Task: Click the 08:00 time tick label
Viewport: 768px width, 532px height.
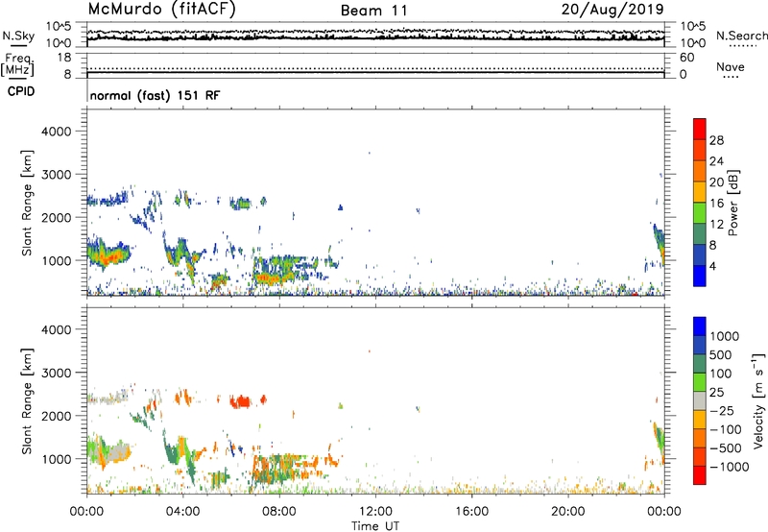Action: pyautogui.click(x=279, y=512)
